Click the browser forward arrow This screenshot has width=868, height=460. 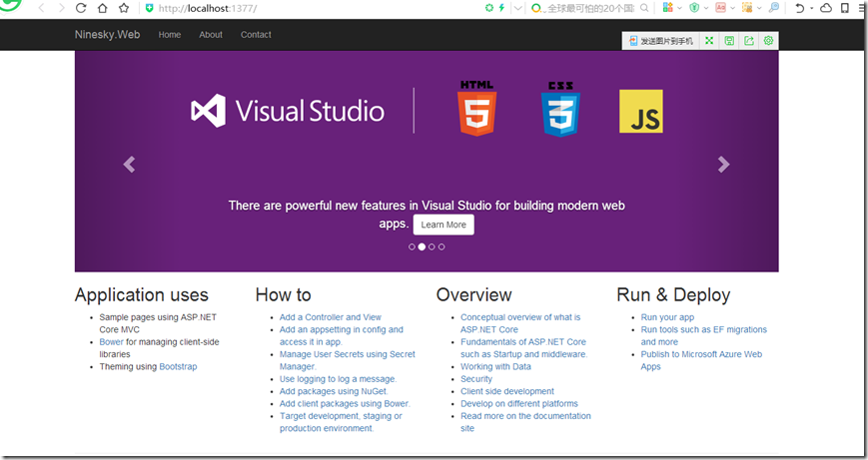61,8
